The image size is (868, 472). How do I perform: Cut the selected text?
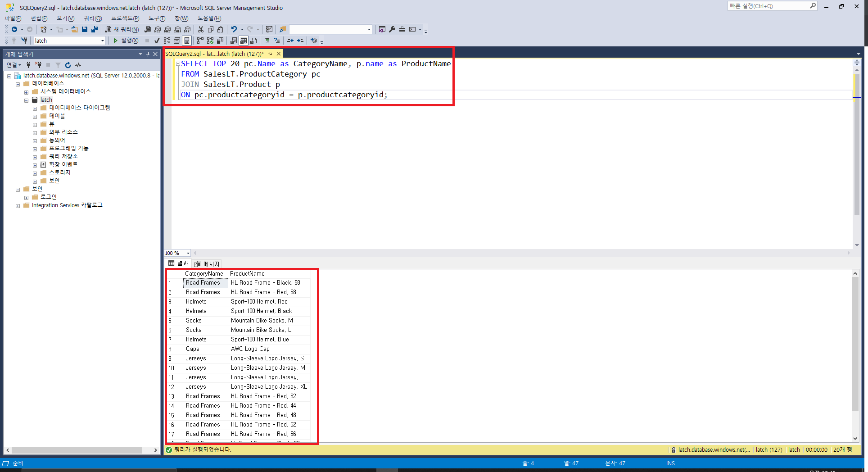pos(201,29)
